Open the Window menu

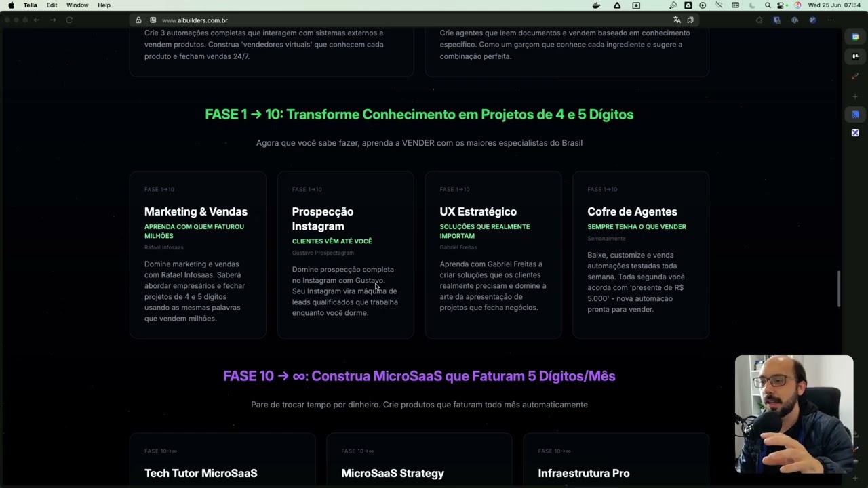pos(77,5)
